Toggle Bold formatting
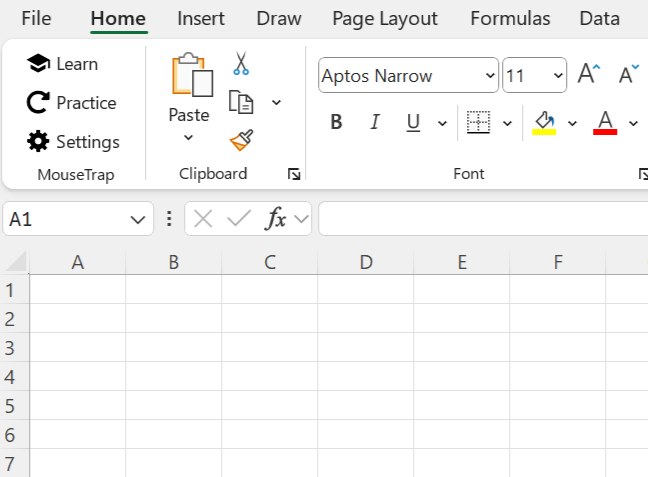This screenshot has width=648, height=477. tap(336, 122)
